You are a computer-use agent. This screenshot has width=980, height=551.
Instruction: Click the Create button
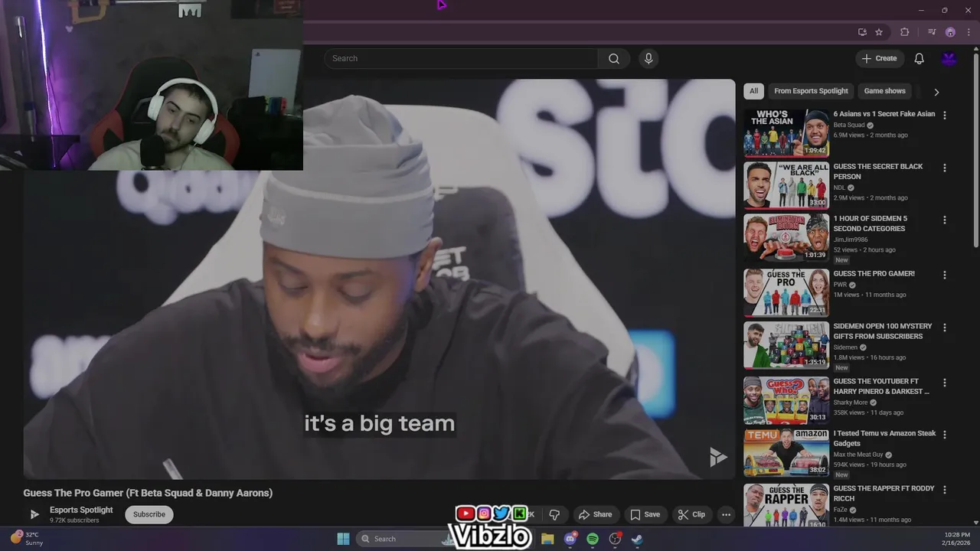tap(879, 58)
